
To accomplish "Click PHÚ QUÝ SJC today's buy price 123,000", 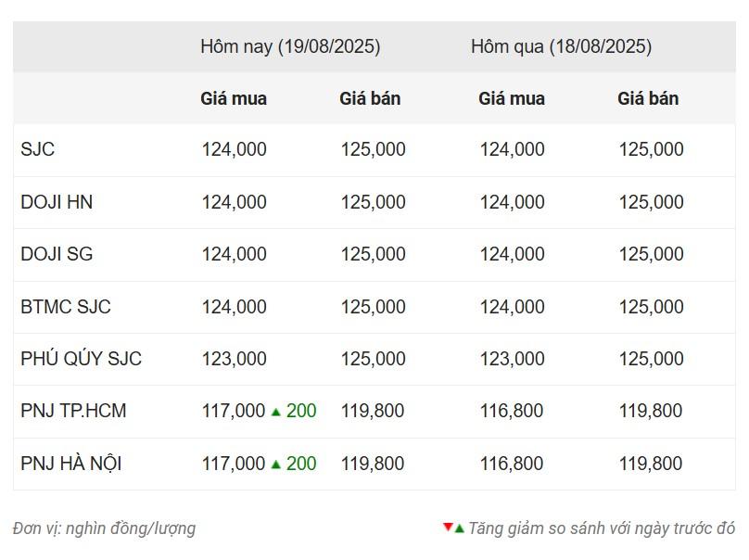I will 234,359.
